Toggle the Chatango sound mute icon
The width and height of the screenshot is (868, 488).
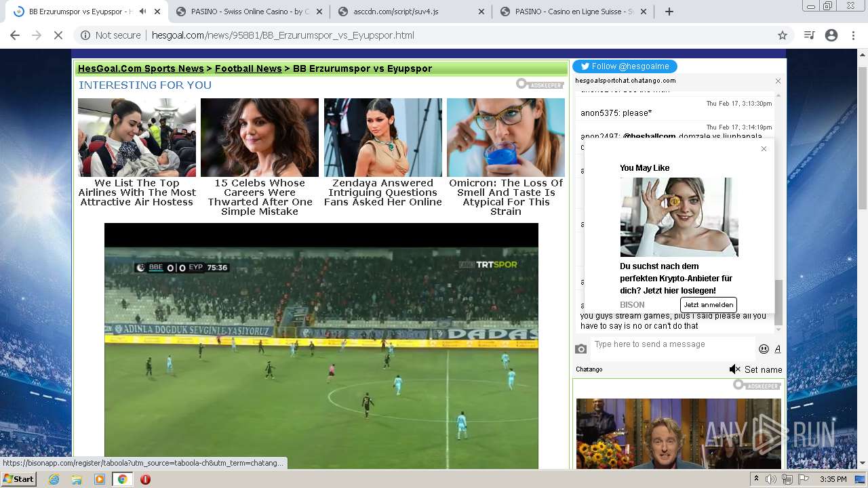(x=734, y=369)
